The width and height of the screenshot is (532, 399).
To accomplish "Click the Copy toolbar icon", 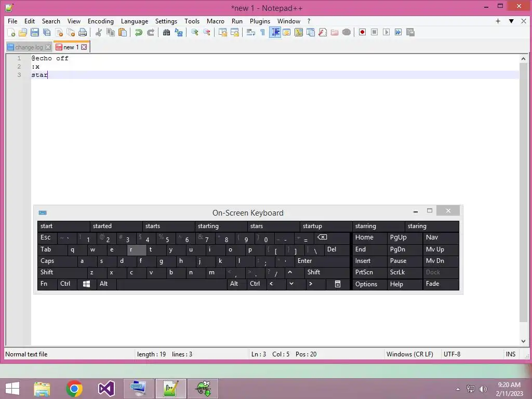I will click(111, 32).
